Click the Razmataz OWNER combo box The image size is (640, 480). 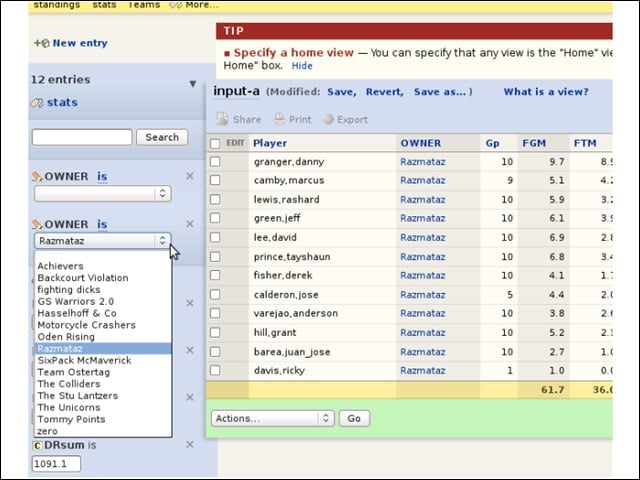click(102, 241)
